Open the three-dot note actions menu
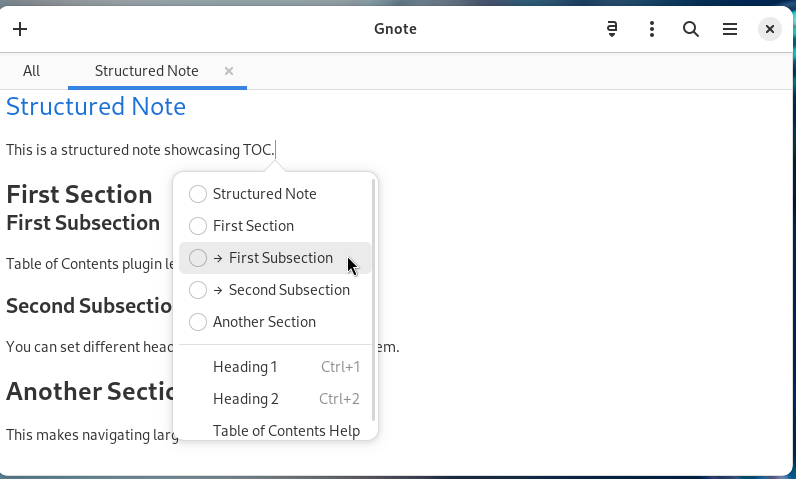Viewport: 796px width, 479px height. point(652,29)
